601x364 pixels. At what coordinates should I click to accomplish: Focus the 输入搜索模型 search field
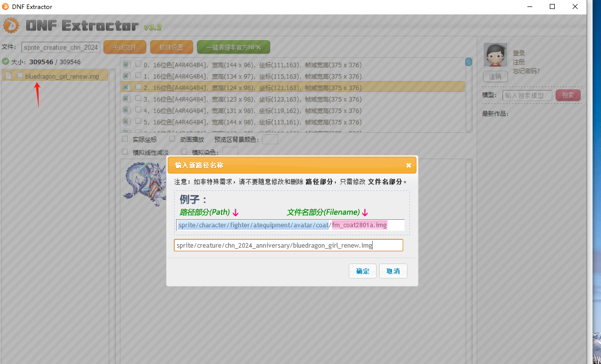point(527,95)
